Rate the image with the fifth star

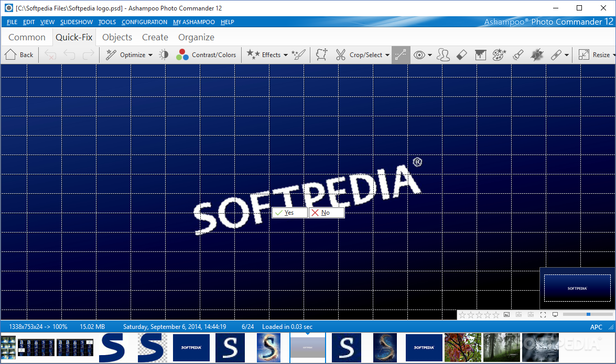pyautogui.click(x=496, y=315)
